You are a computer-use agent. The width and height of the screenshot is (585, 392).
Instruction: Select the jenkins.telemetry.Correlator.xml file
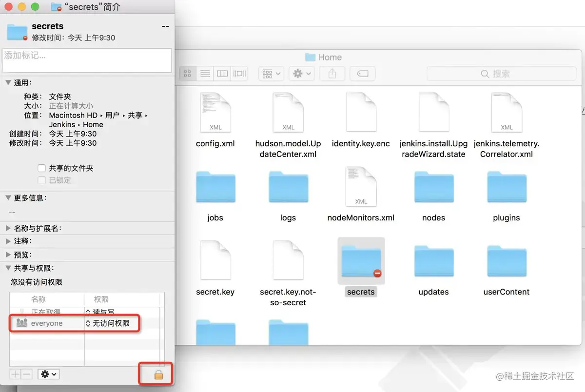pos(507,112)
